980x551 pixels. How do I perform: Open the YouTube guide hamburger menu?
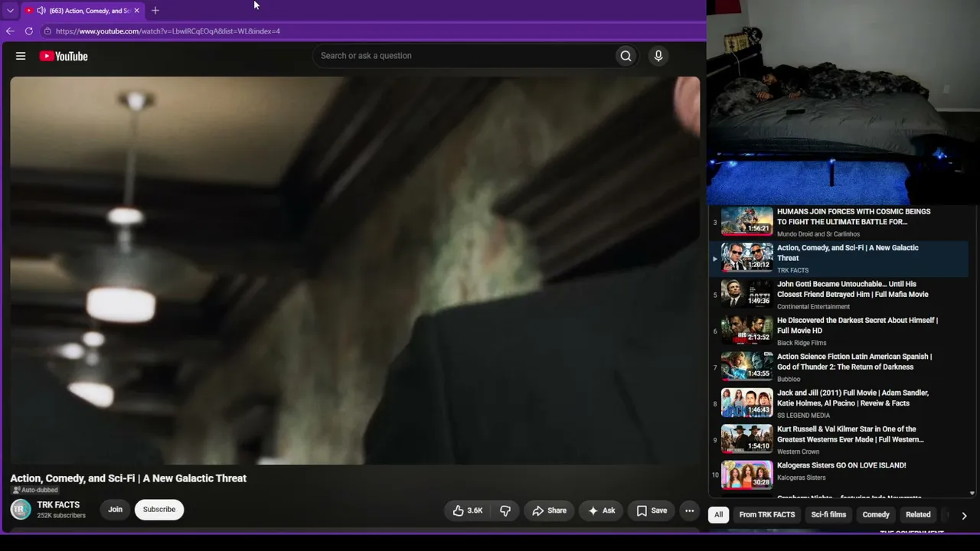pyautogui.click(x=21, y=56)
